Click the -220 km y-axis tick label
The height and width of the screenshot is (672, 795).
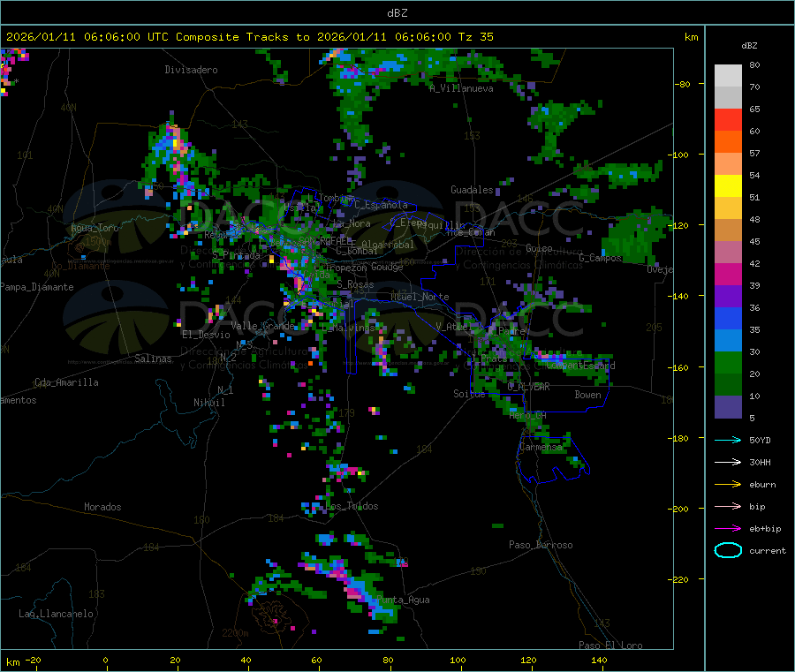[x=680, y=580]
